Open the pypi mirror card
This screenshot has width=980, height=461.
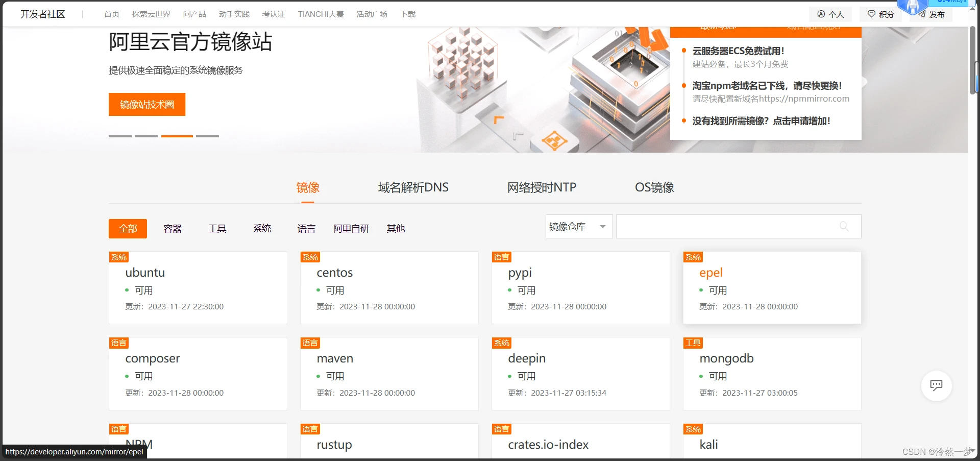(581, 287)
